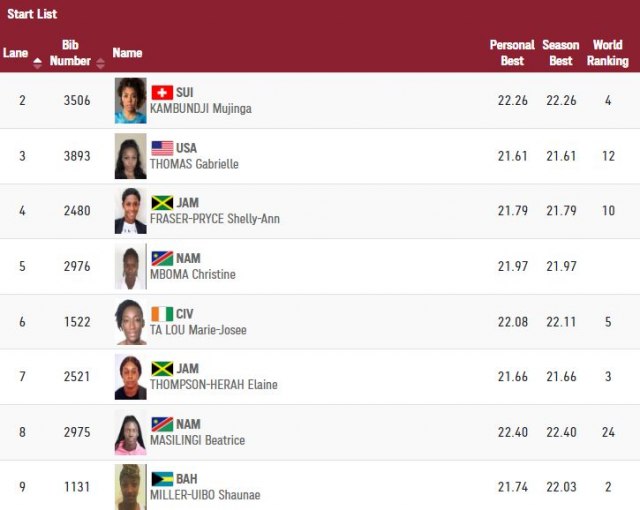Open KAMBUNDJI Mujinga athlete profile

[x=200, y=108]
